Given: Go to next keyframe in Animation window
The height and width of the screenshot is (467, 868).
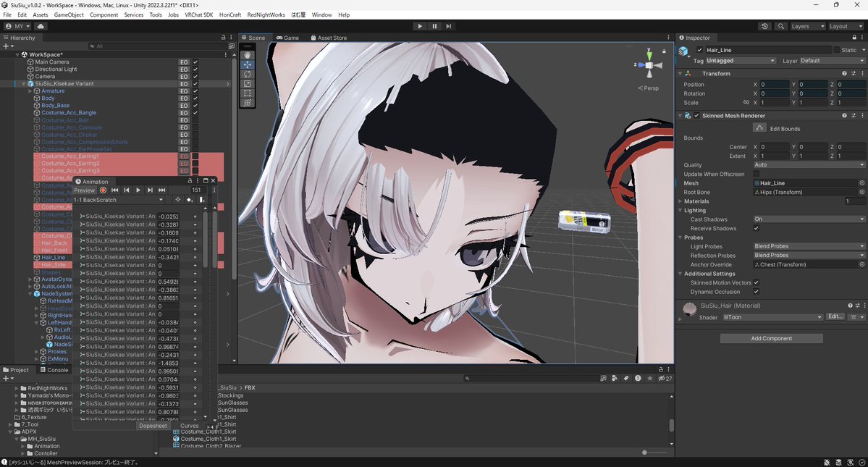Looking at the screenshot, I should coord(150,190).
